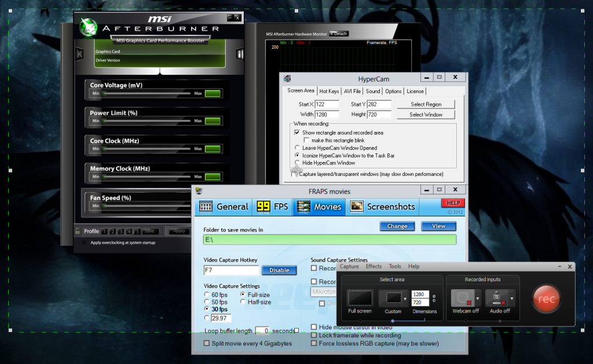Check 'Split movie every 4 Gigabytes'

[207, 343]
